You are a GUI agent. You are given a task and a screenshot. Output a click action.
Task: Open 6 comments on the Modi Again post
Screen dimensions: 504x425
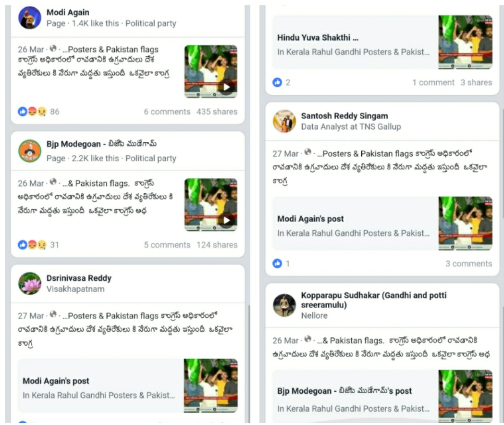point(167,112)
